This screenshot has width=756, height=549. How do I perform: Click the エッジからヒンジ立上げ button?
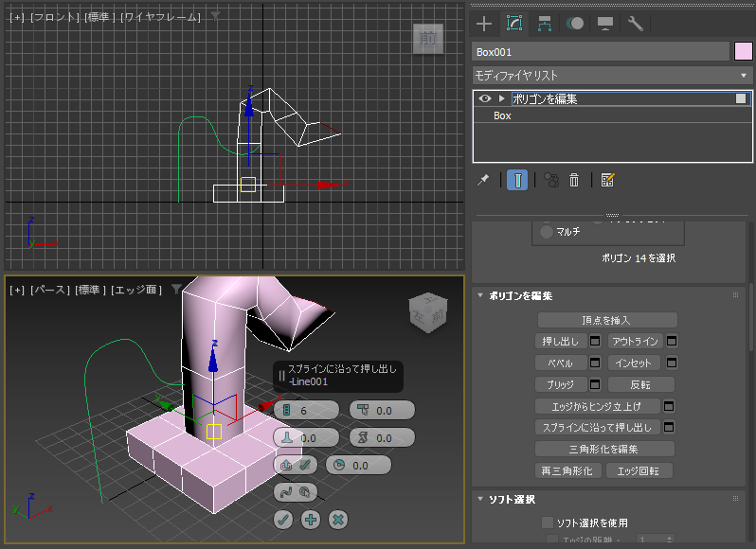(598, 406)
